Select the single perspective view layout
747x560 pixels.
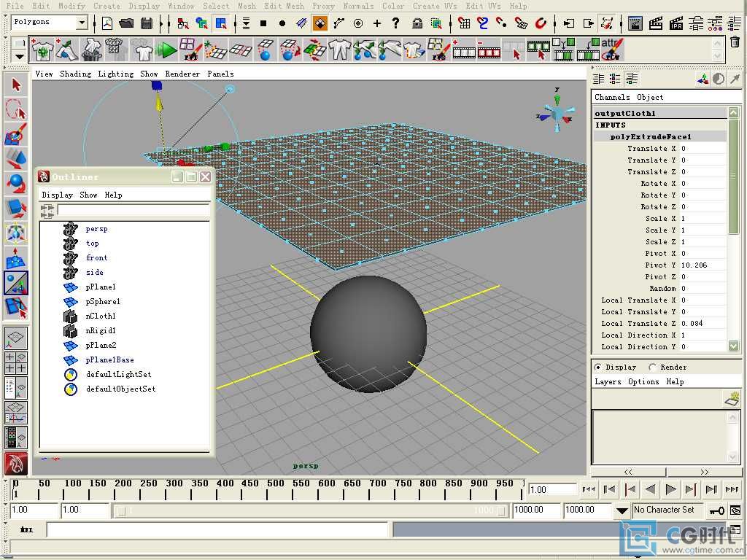pyautogui.click(x=16, y=337)
